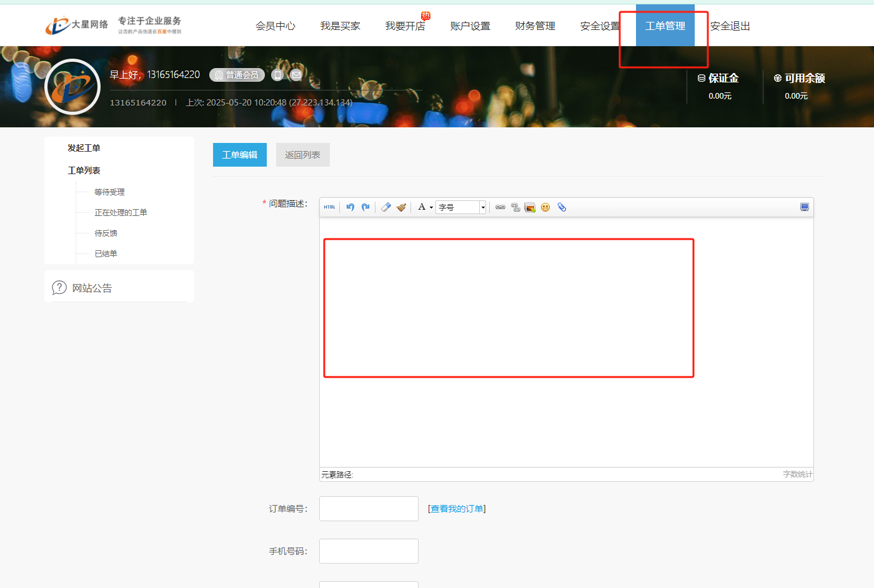This screenshot has height=588, width=874.
Task: Click the redo arrow in editor toolbar
Action: pos(365,207)
